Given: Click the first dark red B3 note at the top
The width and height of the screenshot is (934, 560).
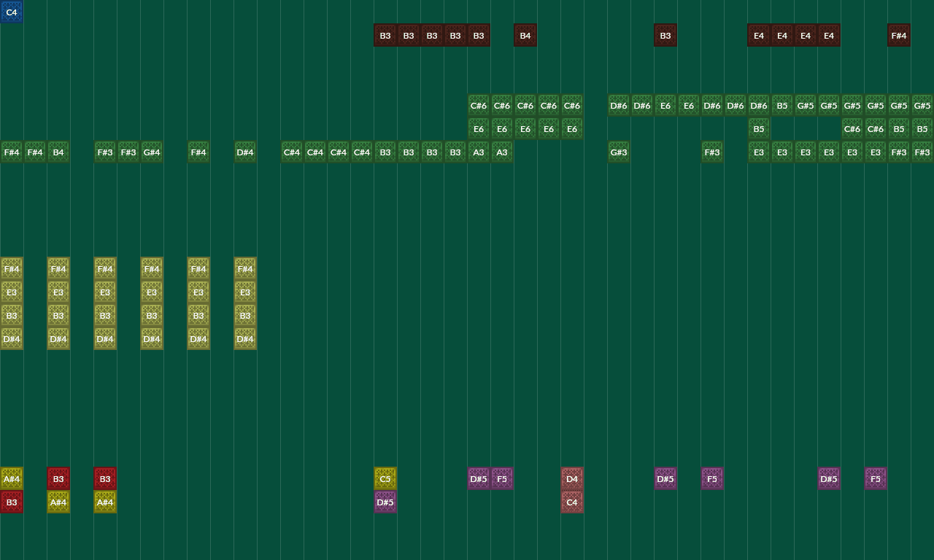Looking at the screenshot, I should tap(385, 35).
